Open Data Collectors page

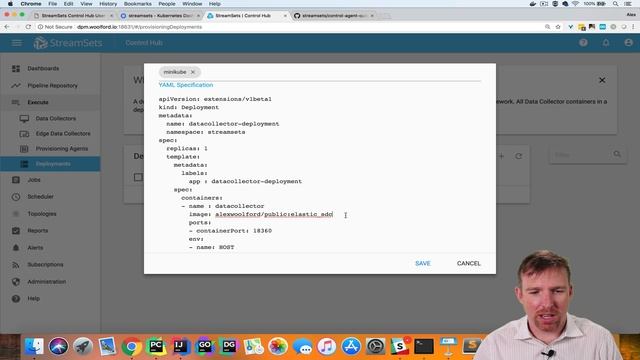click(x=56, y=118)
